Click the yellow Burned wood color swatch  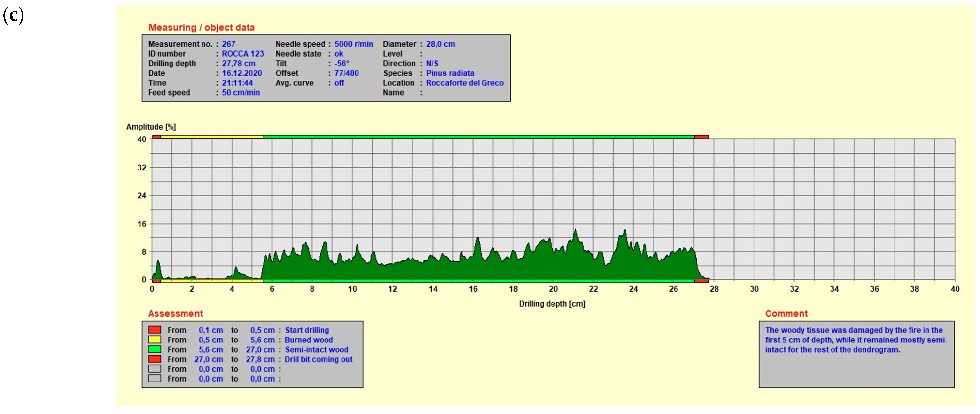point(155,339)
